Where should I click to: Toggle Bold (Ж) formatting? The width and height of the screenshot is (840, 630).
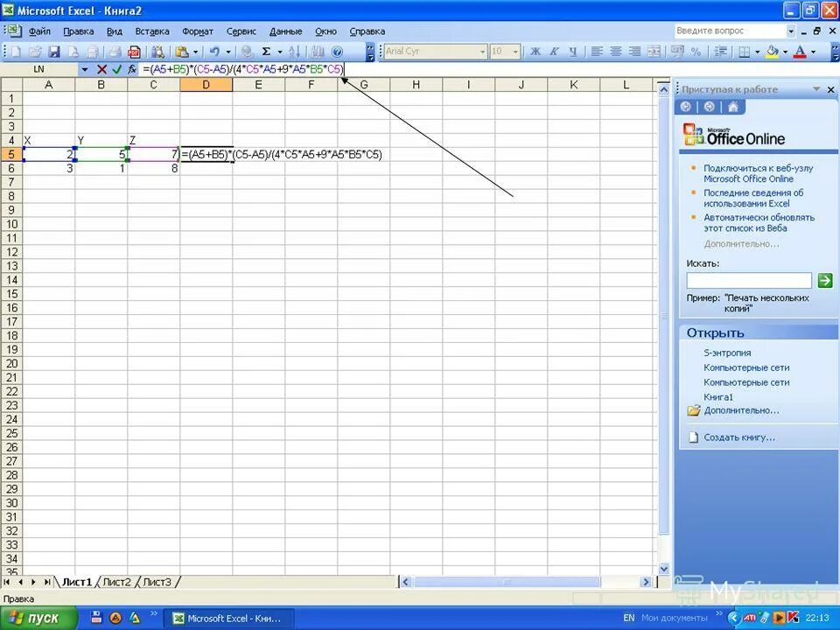click(535, 52)
